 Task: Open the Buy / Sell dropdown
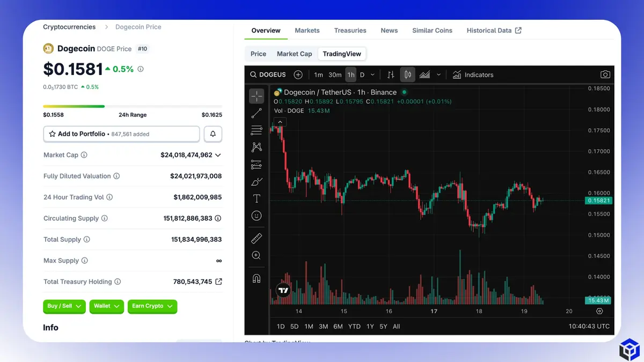[x=64, y=306]
